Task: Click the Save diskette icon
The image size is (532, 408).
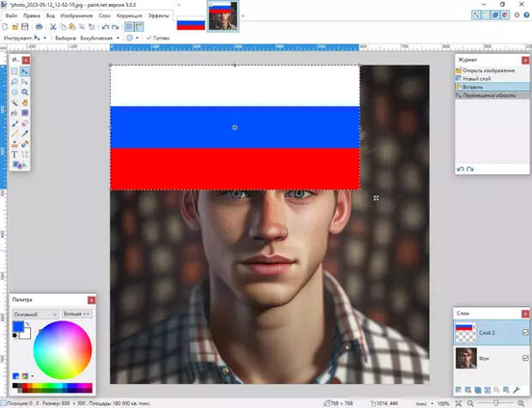Action: click(x=25, y=27)
